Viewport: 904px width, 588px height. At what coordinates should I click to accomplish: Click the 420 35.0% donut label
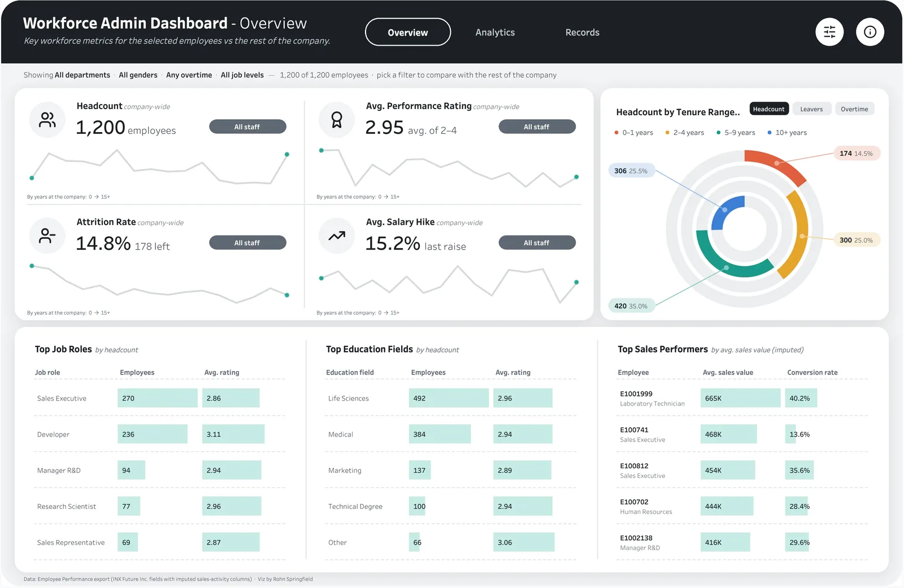pos(631,306)
